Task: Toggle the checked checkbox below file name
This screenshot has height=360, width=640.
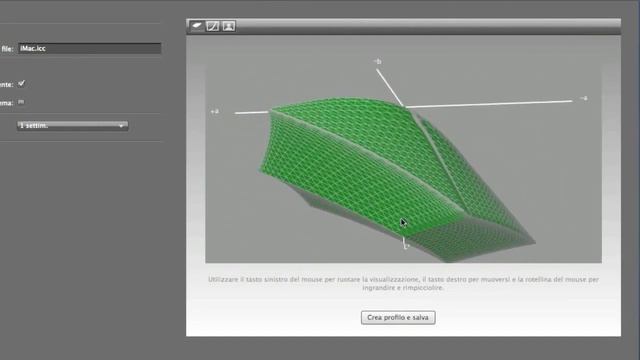Action: (21, 84)
